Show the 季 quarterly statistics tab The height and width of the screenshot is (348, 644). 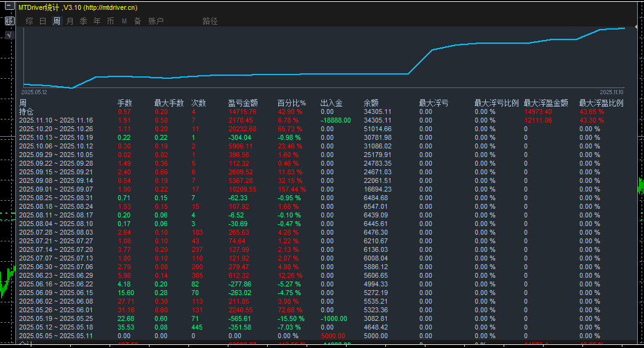[83, 22]
